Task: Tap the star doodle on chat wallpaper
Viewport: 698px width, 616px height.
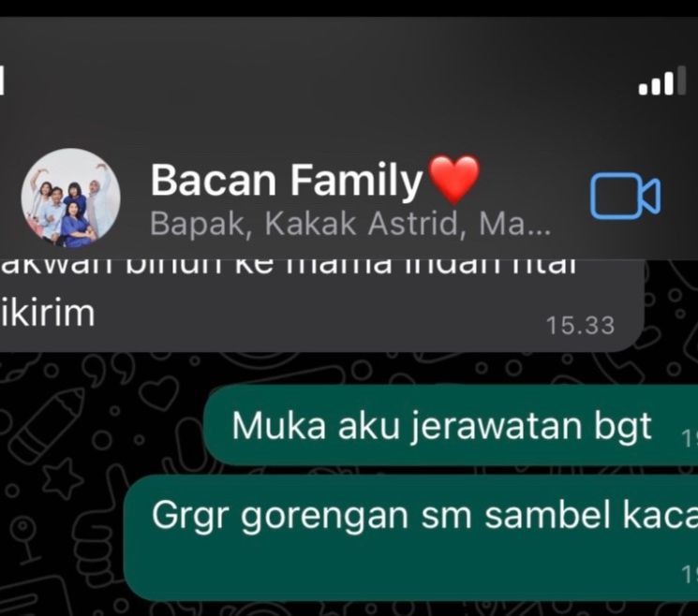Action: click(61, 479)
